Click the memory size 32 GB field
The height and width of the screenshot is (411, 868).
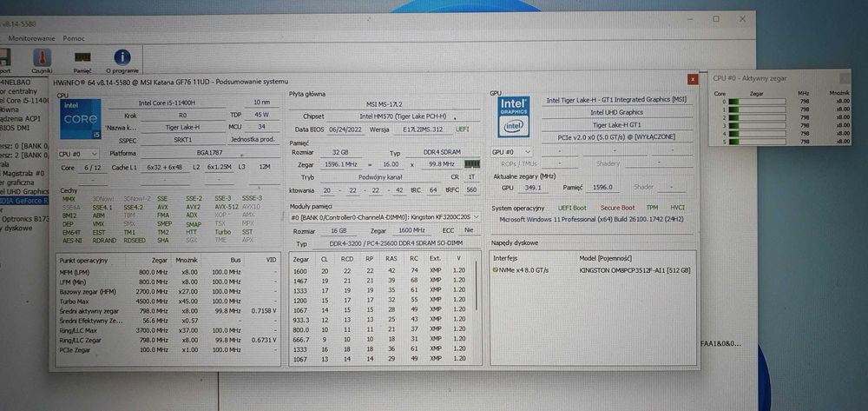pyautogui.click(x=339, y=152)
